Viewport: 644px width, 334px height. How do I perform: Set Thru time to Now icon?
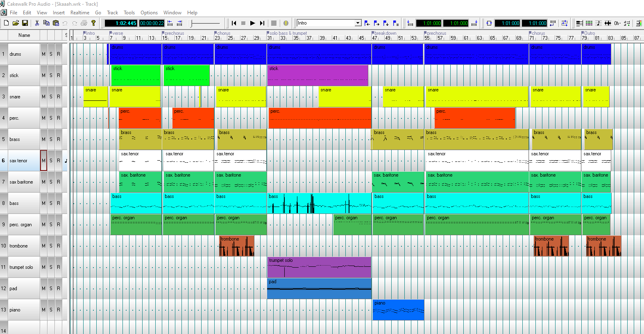(x=474, y=23)
